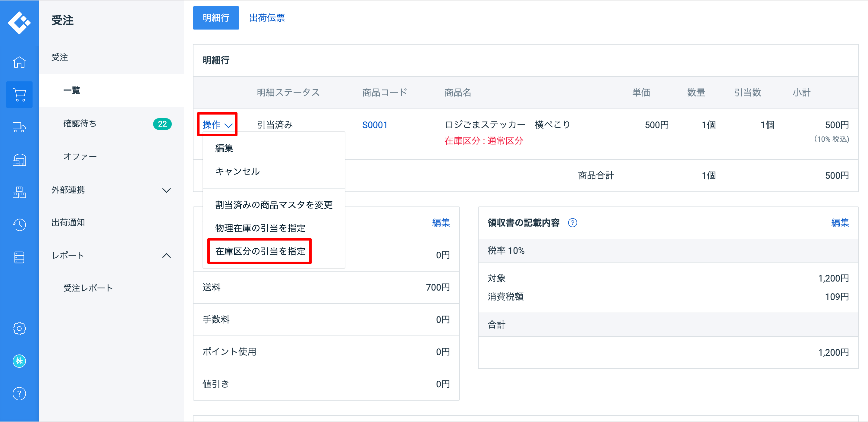Expand the 外部連携 menu section
Viewport: 868px width, 422px height.
coord(166,190)
